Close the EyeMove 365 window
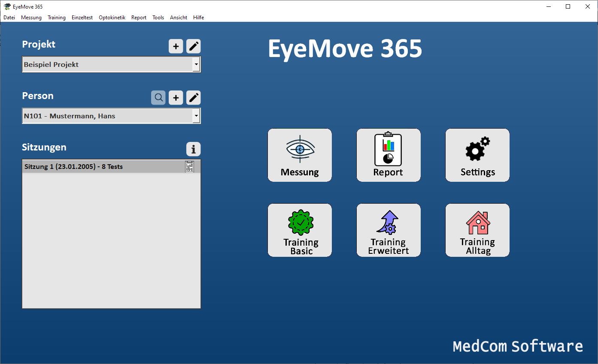This screenshot has width=598, height=364. 588,6
